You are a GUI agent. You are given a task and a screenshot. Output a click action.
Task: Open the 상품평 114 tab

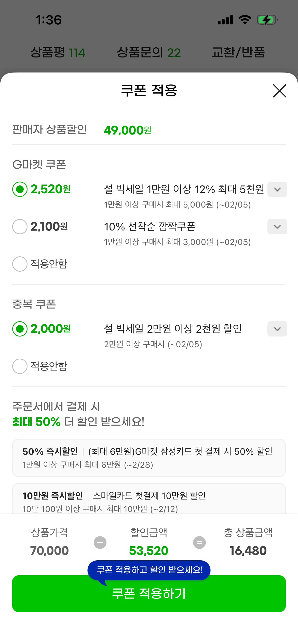click(58, 52)
